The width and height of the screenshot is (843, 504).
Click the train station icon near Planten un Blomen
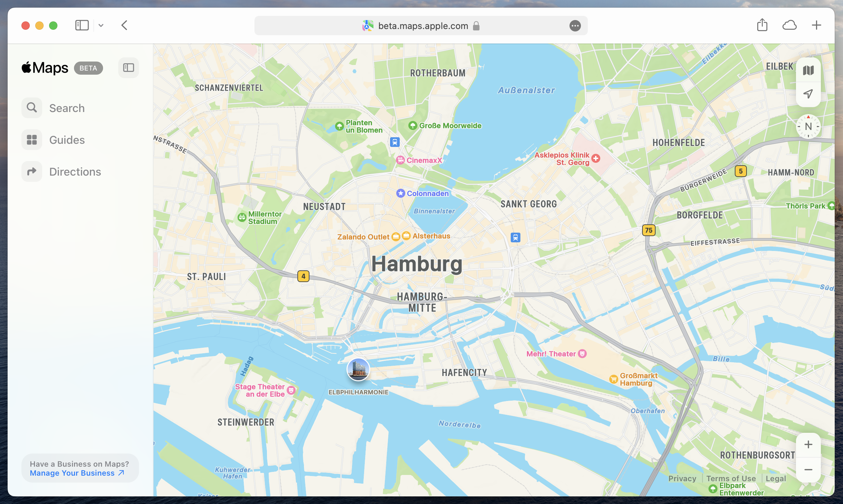point(395,142)
